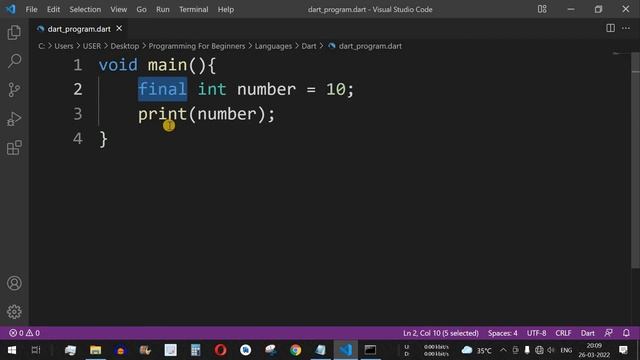Click VS Code icon on taskbar
This screenshot has height=360, width=640.
tap(345, 350)
